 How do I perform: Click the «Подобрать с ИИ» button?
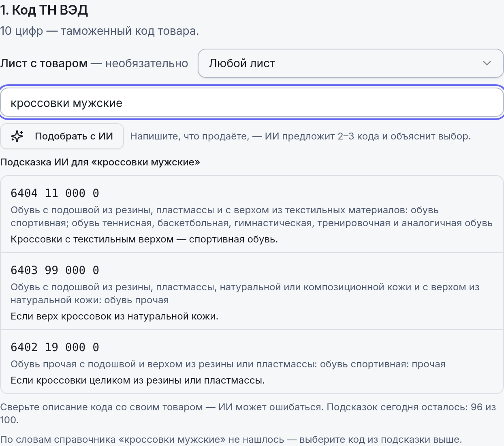62,136
